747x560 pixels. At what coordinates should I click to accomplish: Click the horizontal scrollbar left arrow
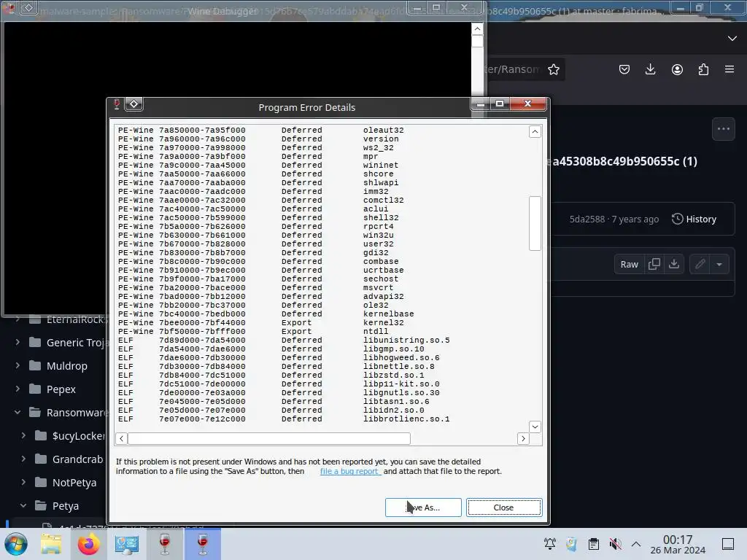(x=122, y=438)
